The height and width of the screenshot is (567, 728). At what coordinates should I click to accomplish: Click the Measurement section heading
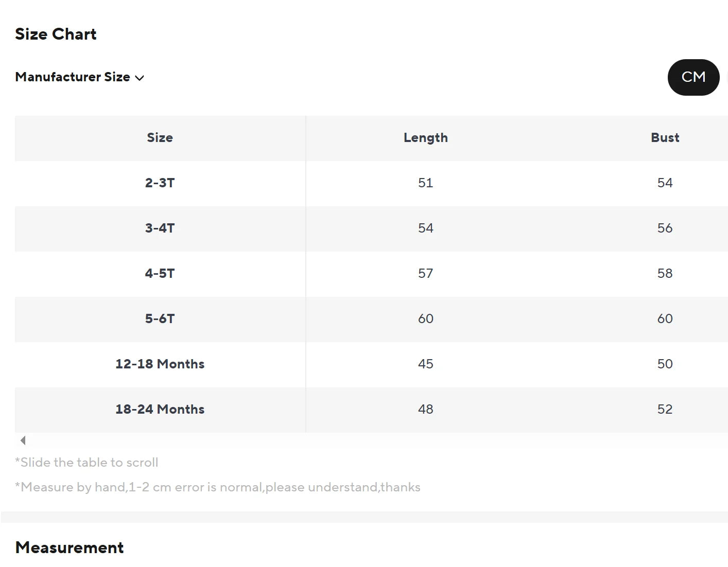(70, 547)
